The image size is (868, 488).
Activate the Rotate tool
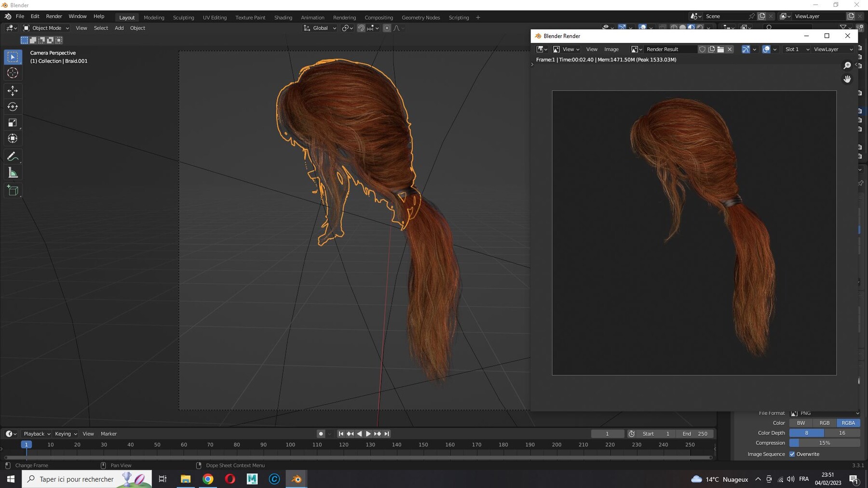tap(13, 106)
